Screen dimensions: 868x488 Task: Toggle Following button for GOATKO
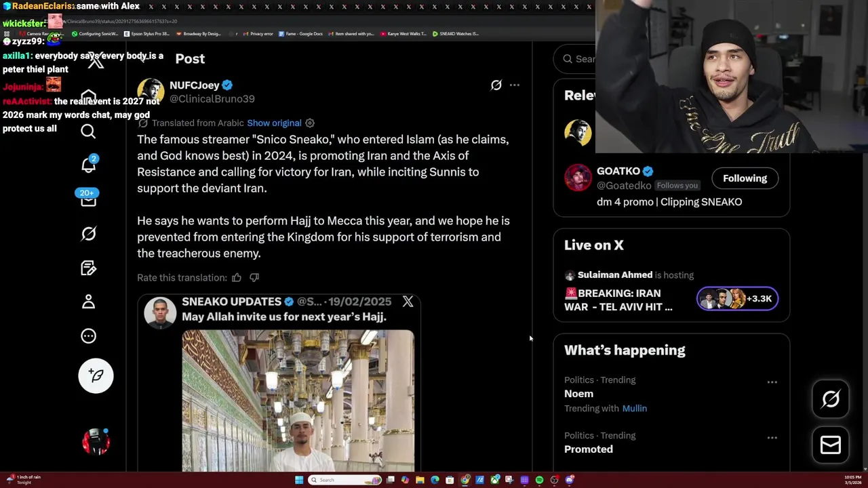coord(745,178)
